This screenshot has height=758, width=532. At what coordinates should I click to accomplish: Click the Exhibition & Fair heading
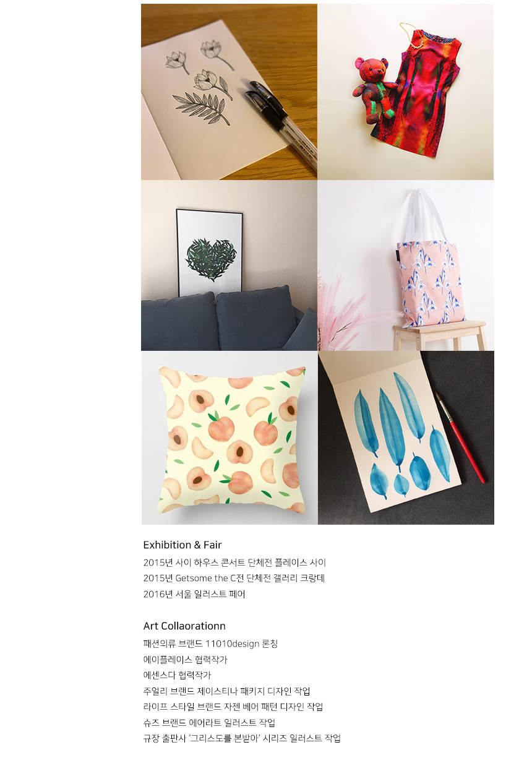[182, 545]
